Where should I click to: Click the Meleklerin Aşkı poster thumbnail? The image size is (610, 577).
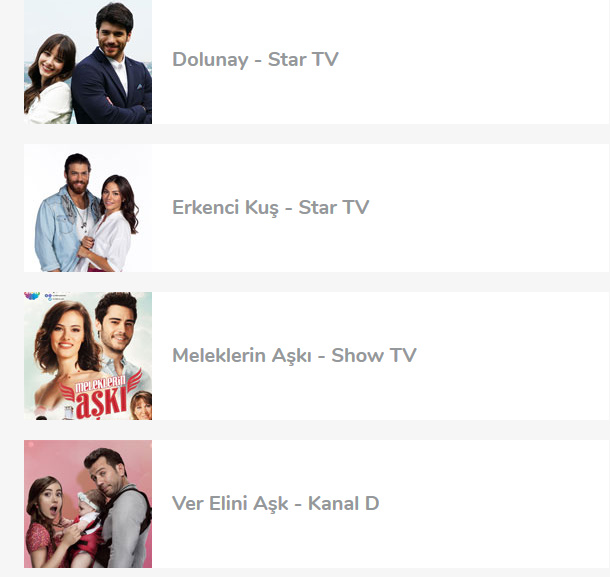point(88,356)
